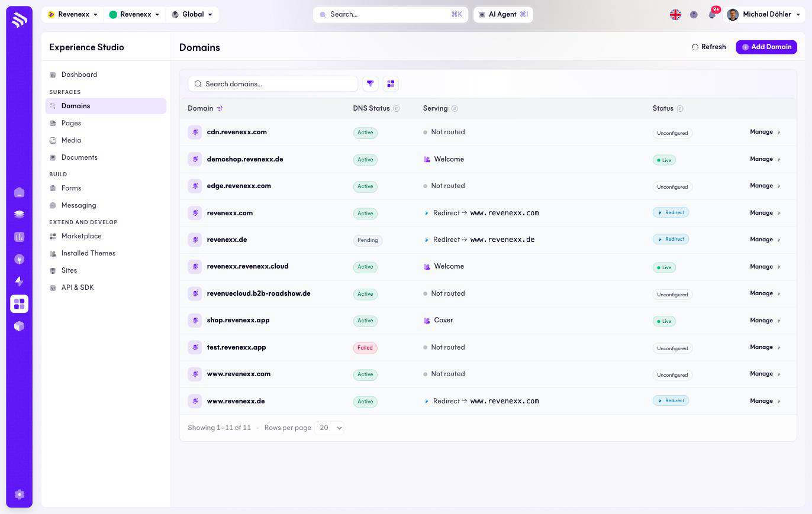Click the DNS Status info icon

tap(397, 108)
